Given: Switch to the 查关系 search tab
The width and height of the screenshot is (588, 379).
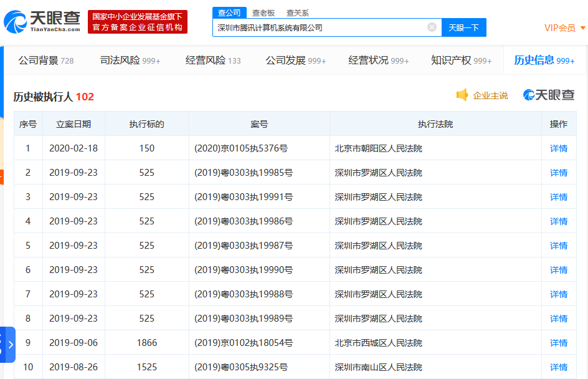Looking at the screenshot, I should click(x=297, y=13).
